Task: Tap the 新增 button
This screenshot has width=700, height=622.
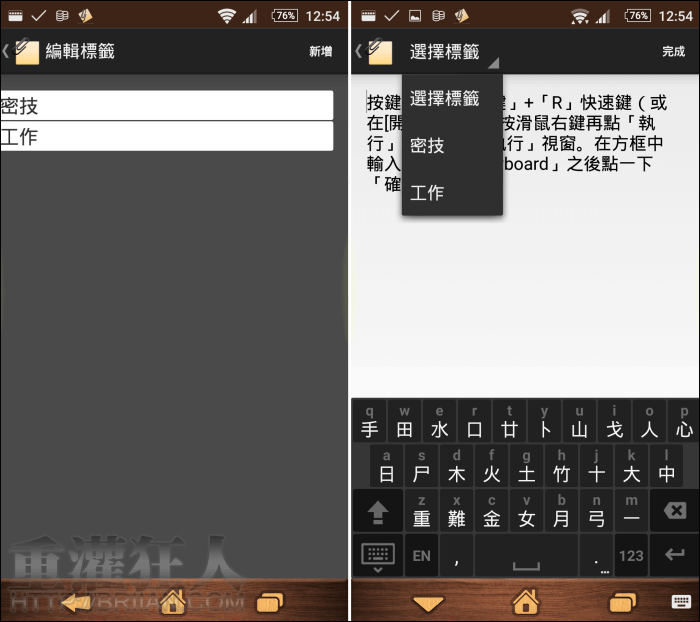Action: [320, 52]
